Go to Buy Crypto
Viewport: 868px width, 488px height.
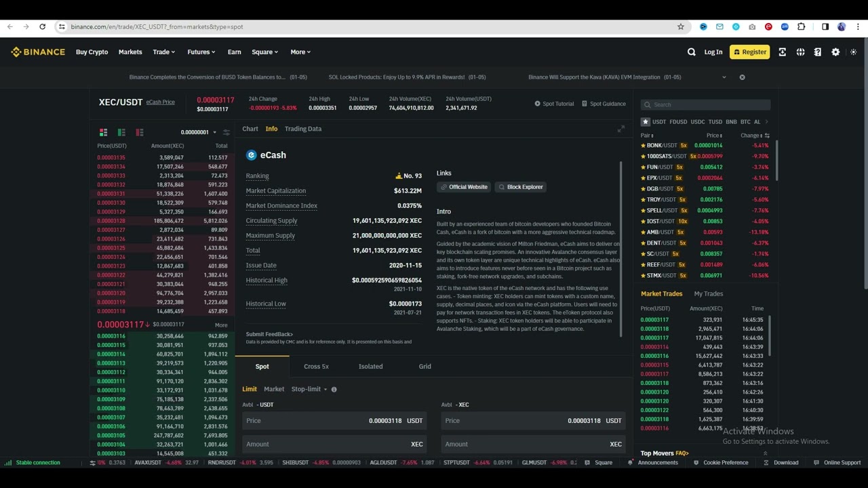click(92, 52)
